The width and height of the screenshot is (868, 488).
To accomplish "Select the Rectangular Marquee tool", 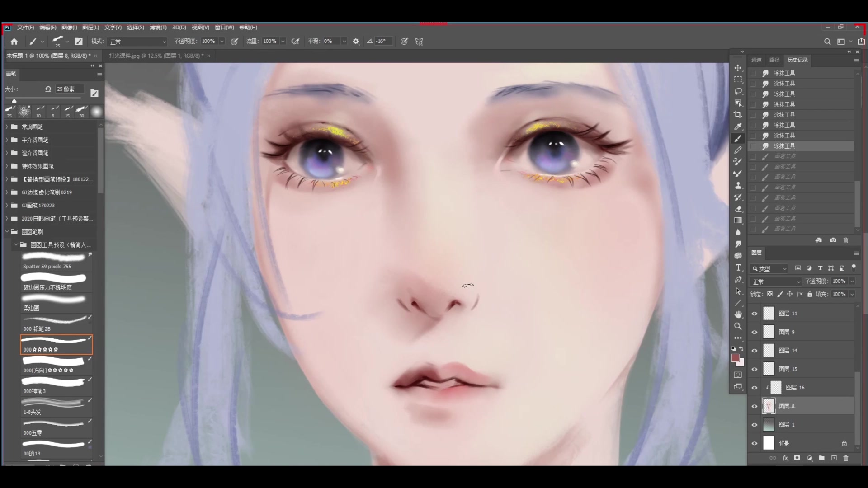I will [x=738, y=80].
